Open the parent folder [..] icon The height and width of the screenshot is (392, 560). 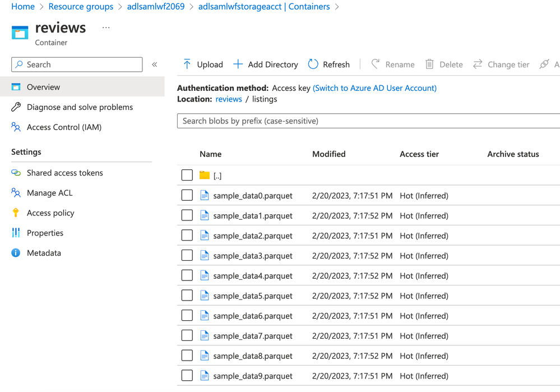point(205,176)
